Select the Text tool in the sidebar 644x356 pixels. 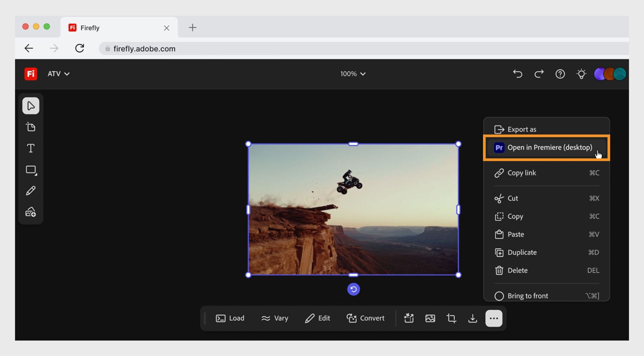[x=31, y=148]
